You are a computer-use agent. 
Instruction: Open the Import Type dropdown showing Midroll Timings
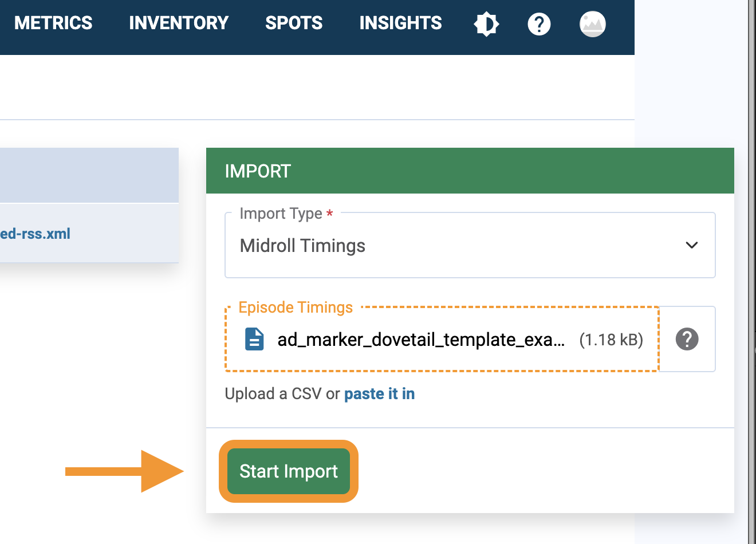pos(458,246)
